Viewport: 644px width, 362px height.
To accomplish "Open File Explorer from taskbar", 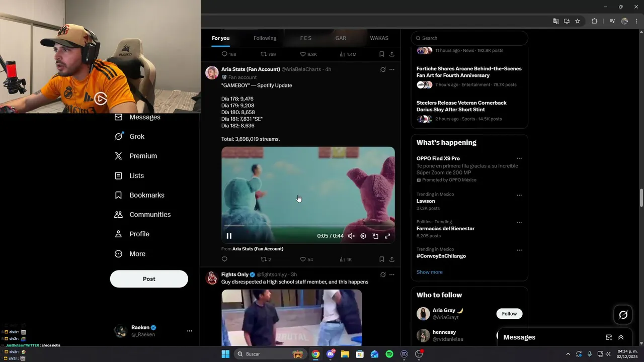I will click(x=345, y=354).
